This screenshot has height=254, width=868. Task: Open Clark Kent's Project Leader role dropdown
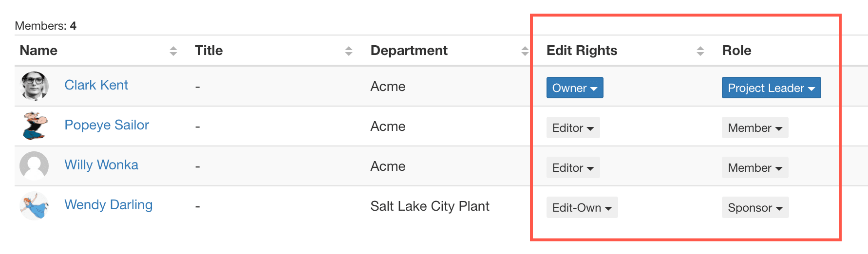[771, 88]
